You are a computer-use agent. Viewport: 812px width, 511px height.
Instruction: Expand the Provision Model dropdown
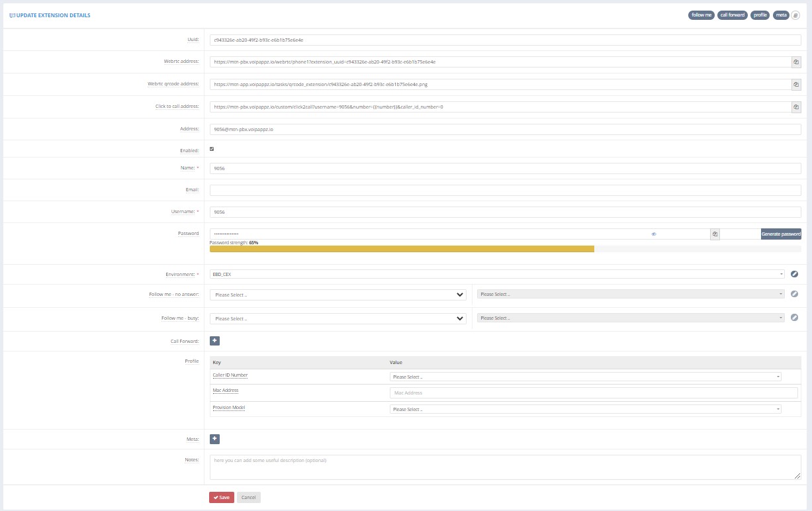(586, 409)
